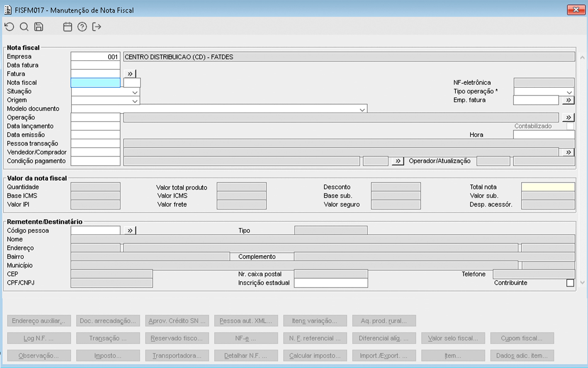Viewport: 588px width, 368px height.
Task: Click the Data emissão input field
Action: 96,135
